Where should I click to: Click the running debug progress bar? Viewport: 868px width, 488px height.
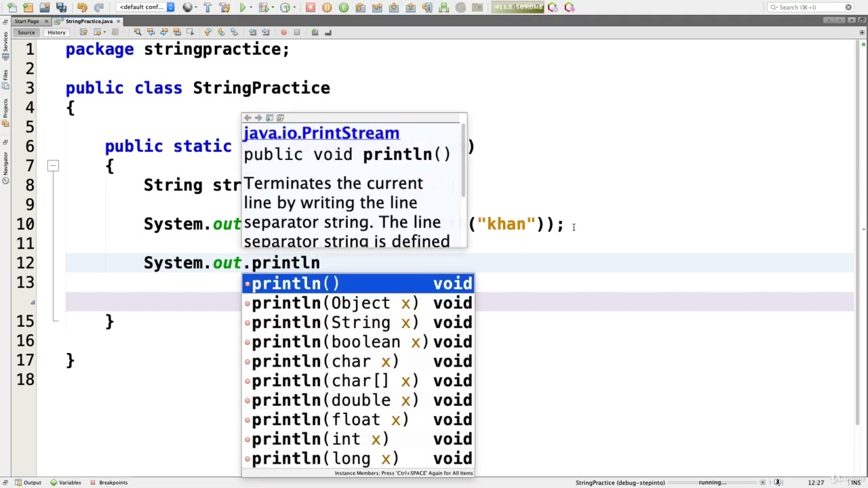pos(713,483)
